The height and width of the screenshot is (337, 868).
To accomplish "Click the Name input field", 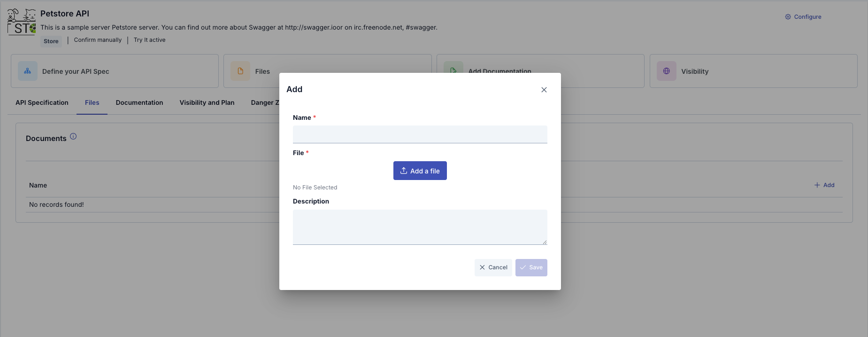I will pos(420,134).
